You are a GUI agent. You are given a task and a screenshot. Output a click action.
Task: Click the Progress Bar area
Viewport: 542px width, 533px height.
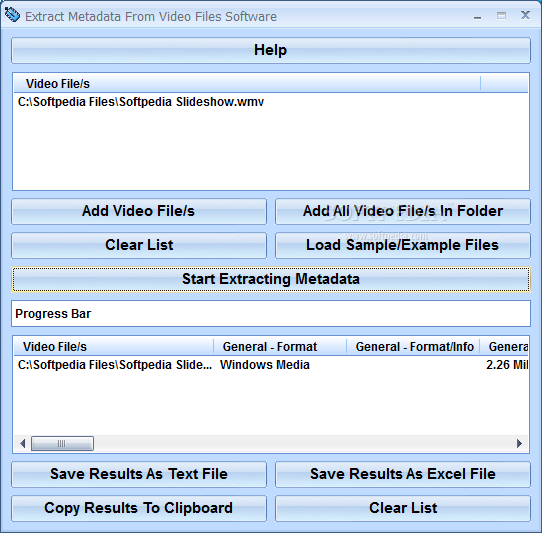pos(271,314)
